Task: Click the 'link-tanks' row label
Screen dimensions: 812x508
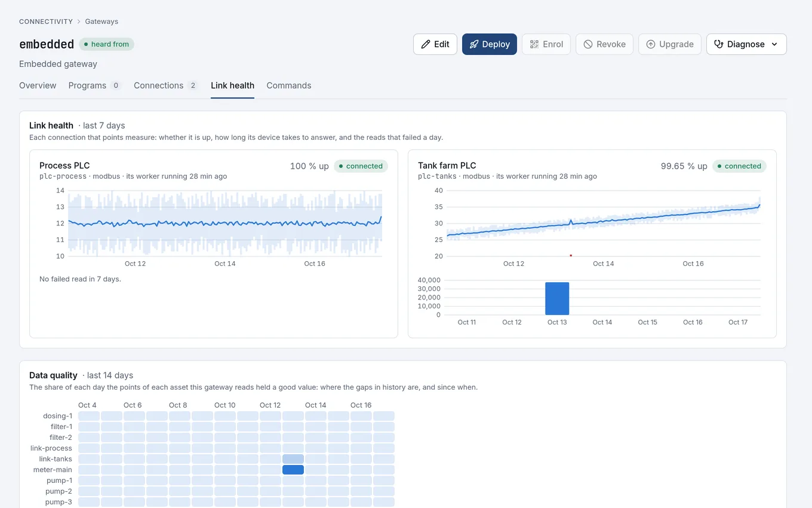Action: [x=56, y=459]
